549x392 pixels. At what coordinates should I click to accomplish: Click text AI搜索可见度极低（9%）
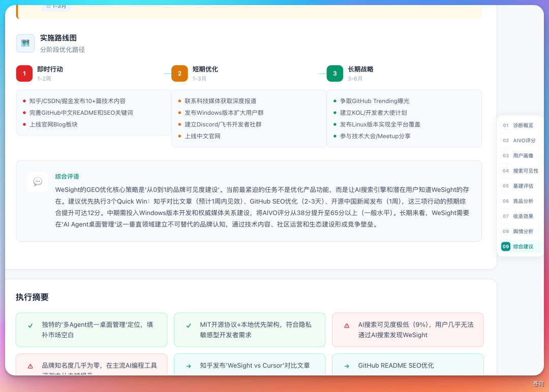(x=395, y=324)
